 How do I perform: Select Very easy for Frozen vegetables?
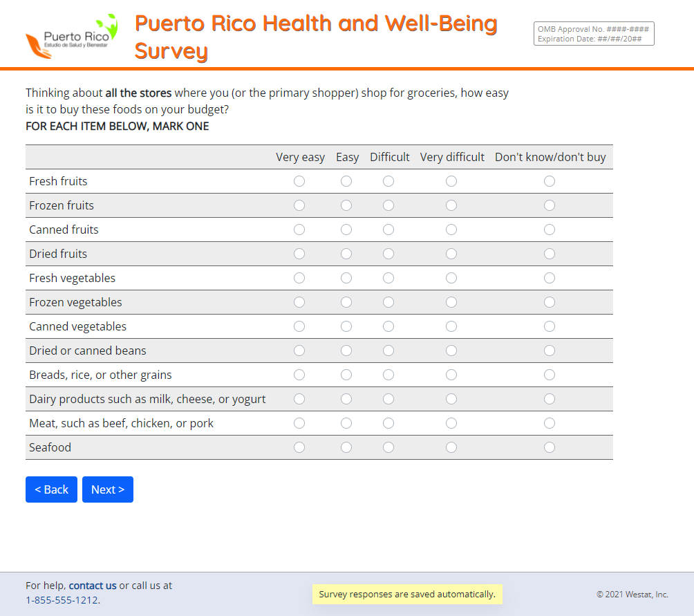point(299,302)
